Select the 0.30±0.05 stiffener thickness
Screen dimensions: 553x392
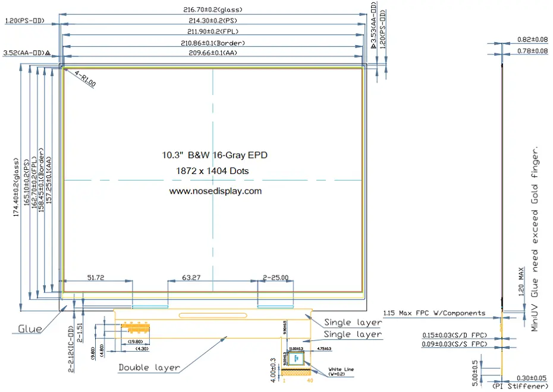pos(532,378)
